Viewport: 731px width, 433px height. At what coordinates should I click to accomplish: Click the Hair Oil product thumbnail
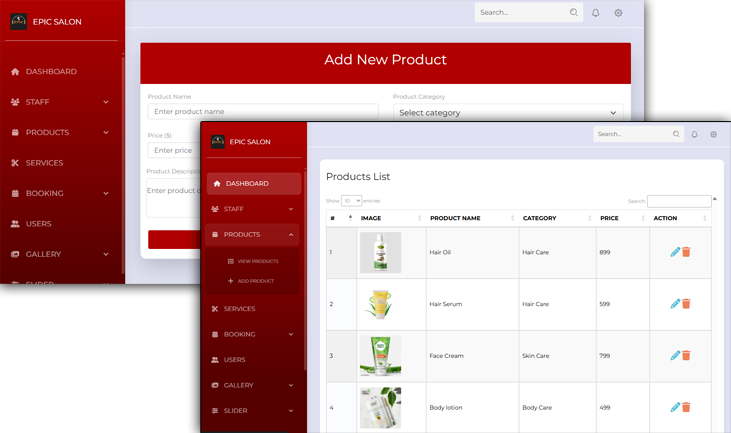point(380,252)
